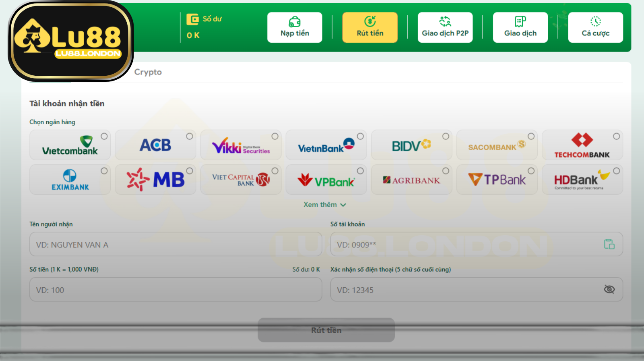Toggle phone number visibility eye icon
The width and height of the screenshot is (644, 361).
pyautogui.click(x=609, y=289)
